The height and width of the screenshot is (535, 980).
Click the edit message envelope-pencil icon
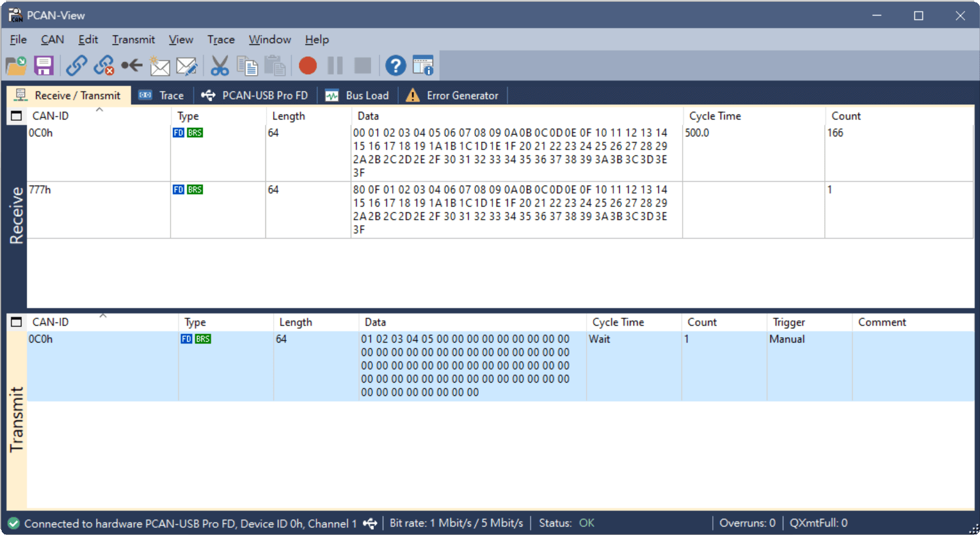pyautogui.click(x=187, y=65)
